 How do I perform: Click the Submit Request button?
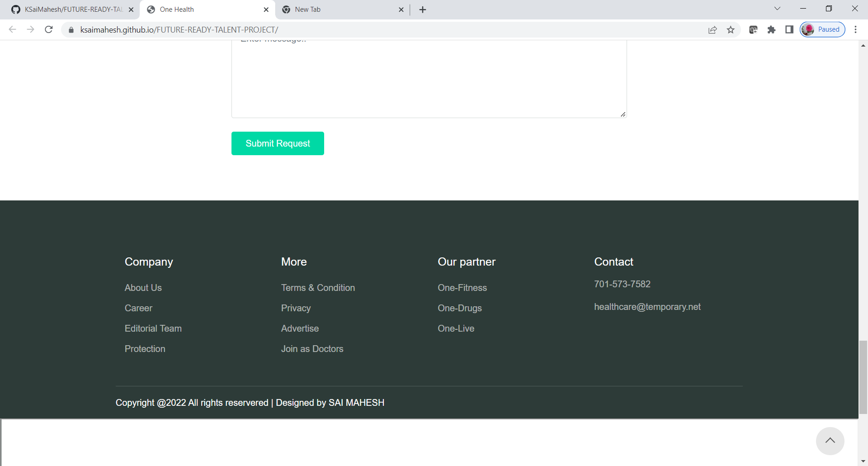[x=278, y=143]
